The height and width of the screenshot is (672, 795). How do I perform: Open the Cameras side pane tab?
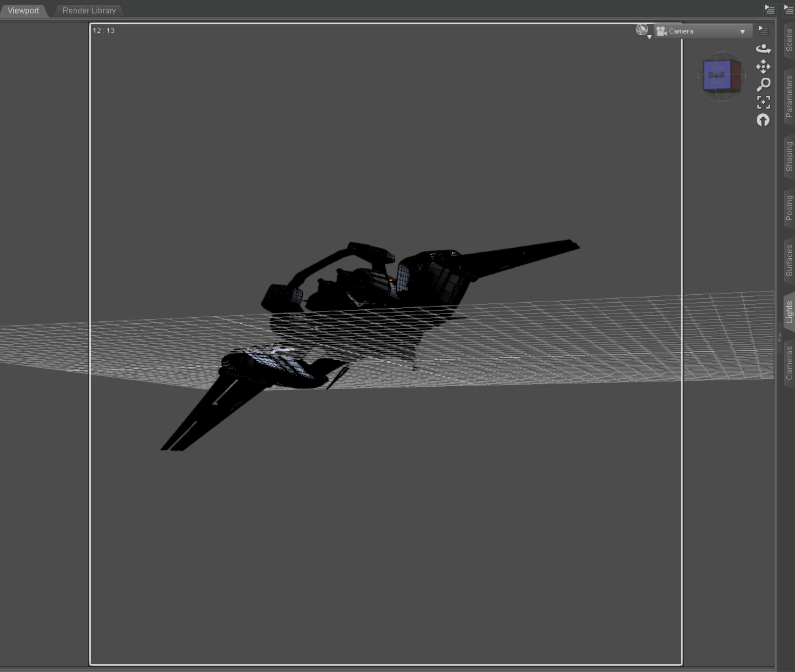[x=789, y=363]
